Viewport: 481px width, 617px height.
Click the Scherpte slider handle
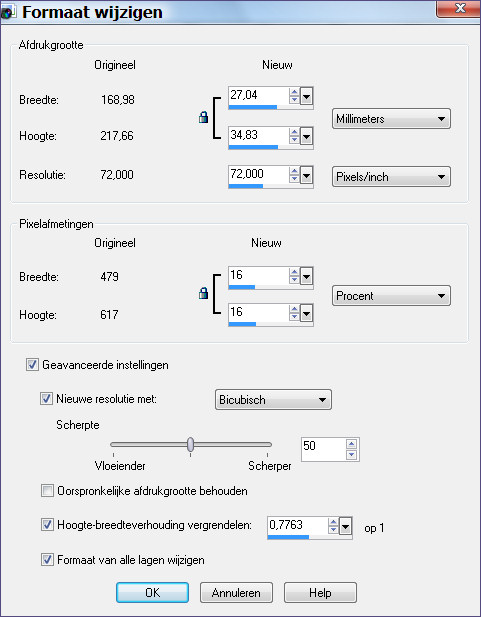pos(191,444)
